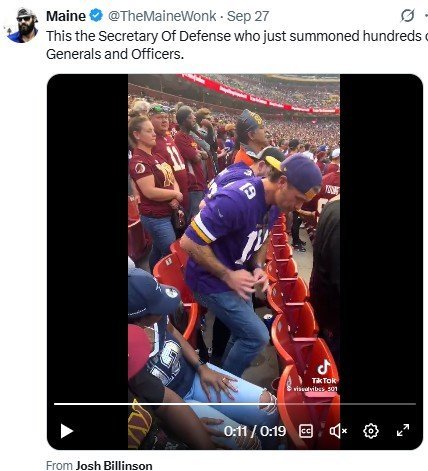Play the video

point(66,431)
